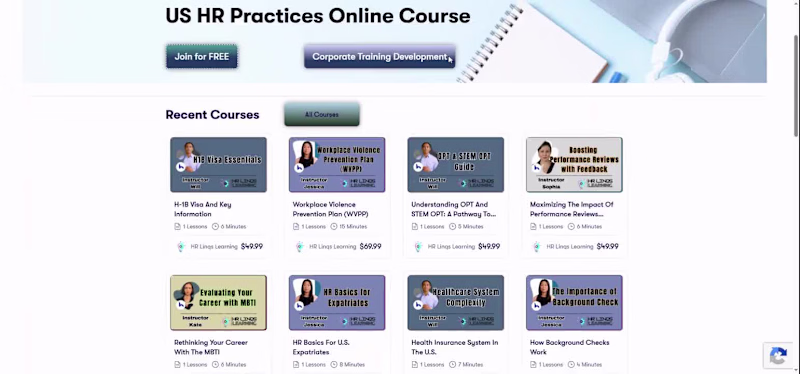Open Workplace Violence Prevention Plan thumbnail
Viewport: 800px width, 374px height.
coord(337,164)
